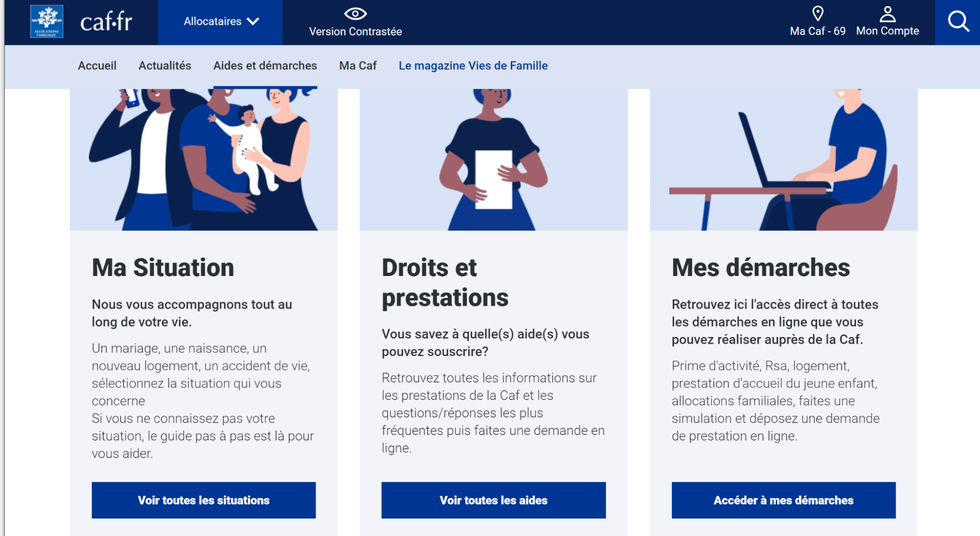This screenshot has width=980, height=536.
Task: Click Voir toutes les aides button
Action: (494, 500)
